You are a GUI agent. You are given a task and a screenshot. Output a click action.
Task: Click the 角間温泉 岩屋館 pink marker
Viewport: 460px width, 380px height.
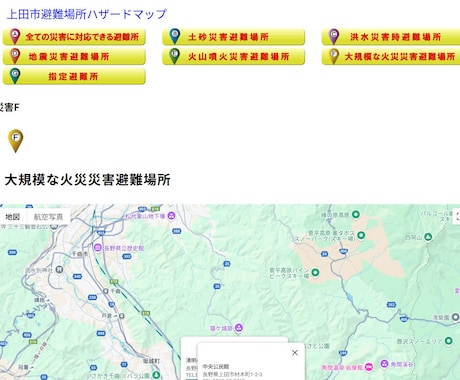(x=368, y=367)
